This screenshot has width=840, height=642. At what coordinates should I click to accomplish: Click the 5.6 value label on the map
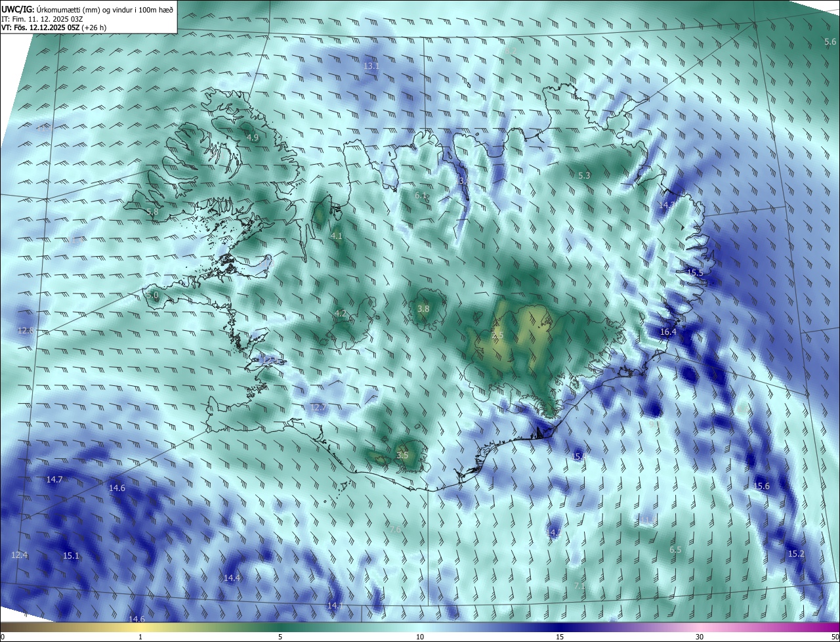tap(830, 42)
